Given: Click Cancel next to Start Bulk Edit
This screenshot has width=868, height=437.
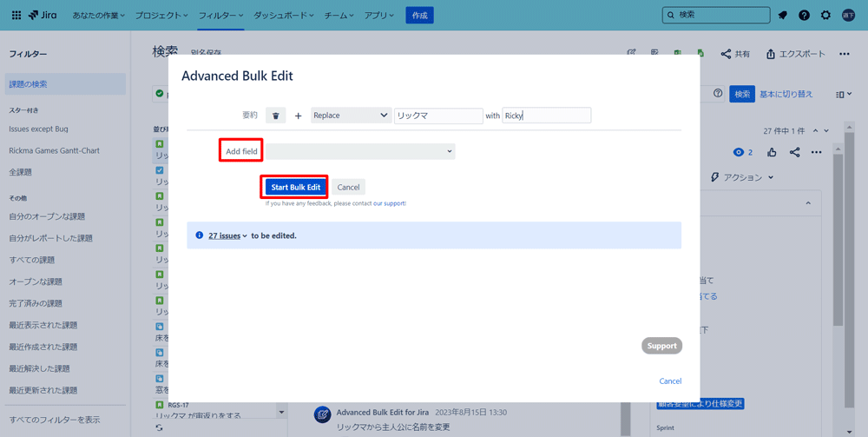Looking at the screenshot, I should click(348, 187).
